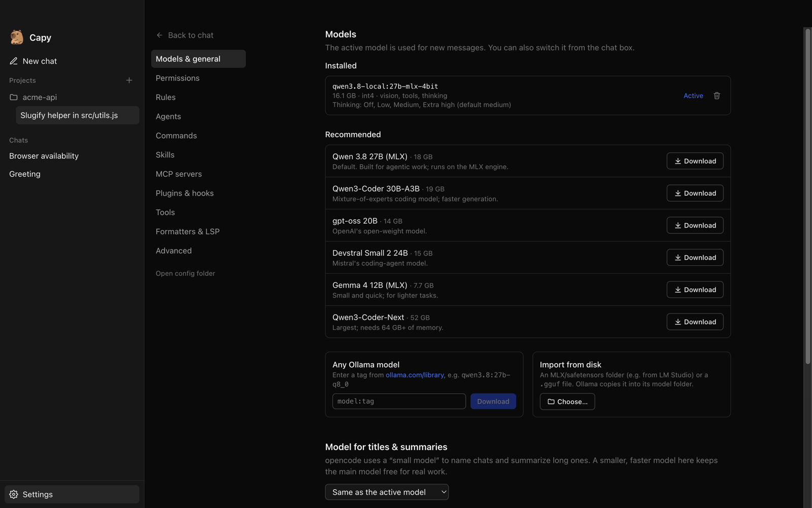The height and width of the screenshot is (508, 812).
Task: Add a new project with the plus icon
Action: (129, 80)
